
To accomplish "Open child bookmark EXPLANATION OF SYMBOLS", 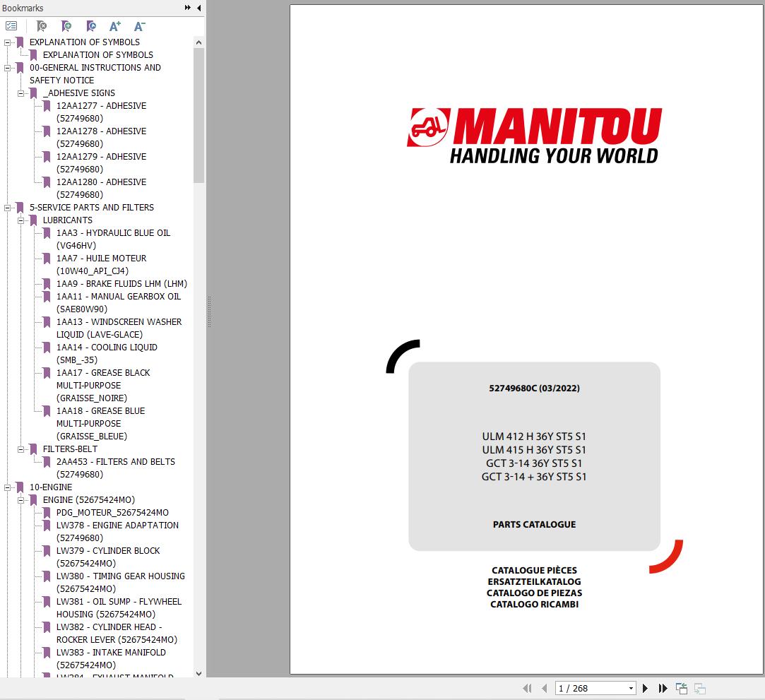I will tap(97, 54).
